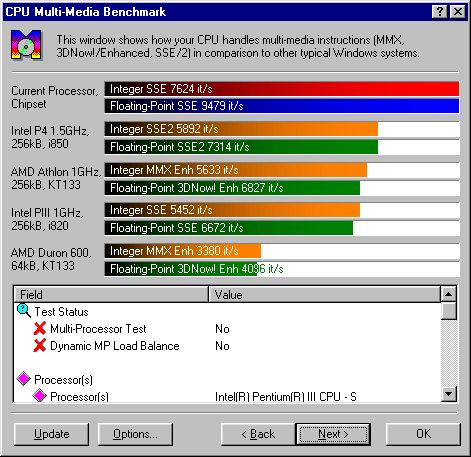This screenshot has width=471, height=457.
Task: Select the Multi-Processor Test row
Action: 227,329
